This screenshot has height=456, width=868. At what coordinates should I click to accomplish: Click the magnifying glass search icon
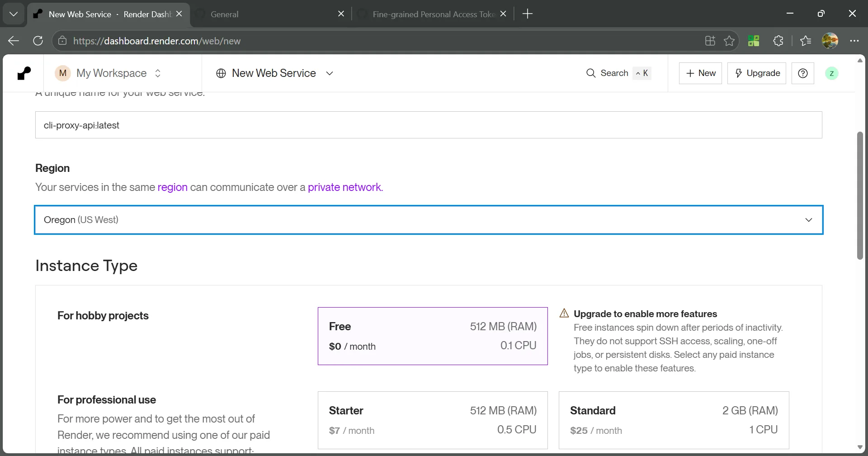pyautogui.click(x=591, y=73)
